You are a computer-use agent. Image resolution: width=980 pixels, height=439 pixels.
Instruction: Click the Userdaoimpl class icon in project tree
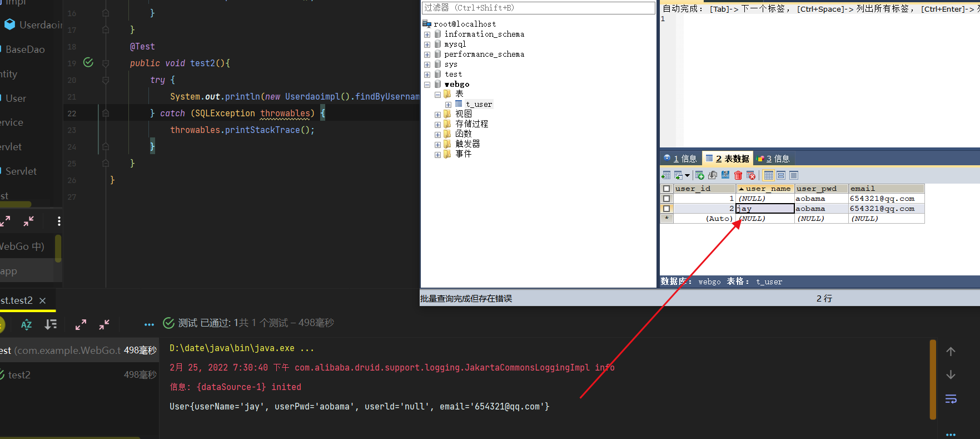click(9, 24)
